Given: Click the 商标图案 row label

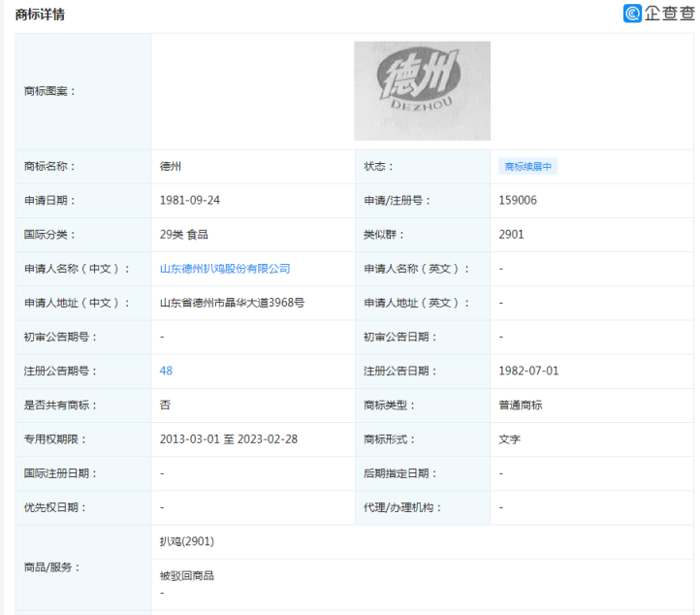Looking at the screenshot, I should pyautogui.click(x=49, y=91).
